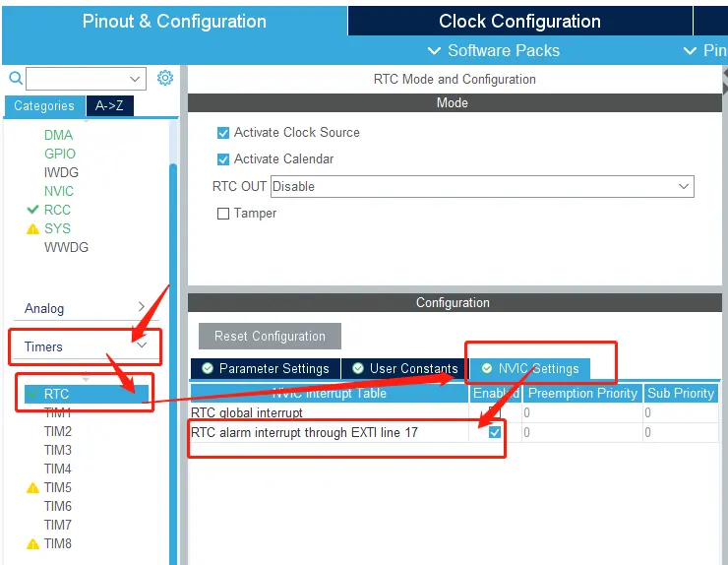The height and width of the screenshot is (565, 728).
Task: Click RTC alarm interrupt through EXTI line 17 text
Action: tap(305, 432)
